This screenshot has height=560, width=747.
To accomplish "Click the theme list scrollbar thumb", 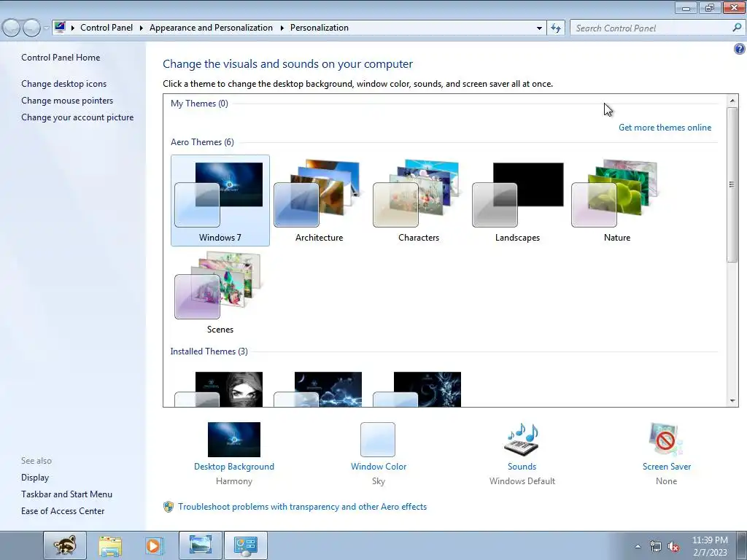I will [732, 184].
